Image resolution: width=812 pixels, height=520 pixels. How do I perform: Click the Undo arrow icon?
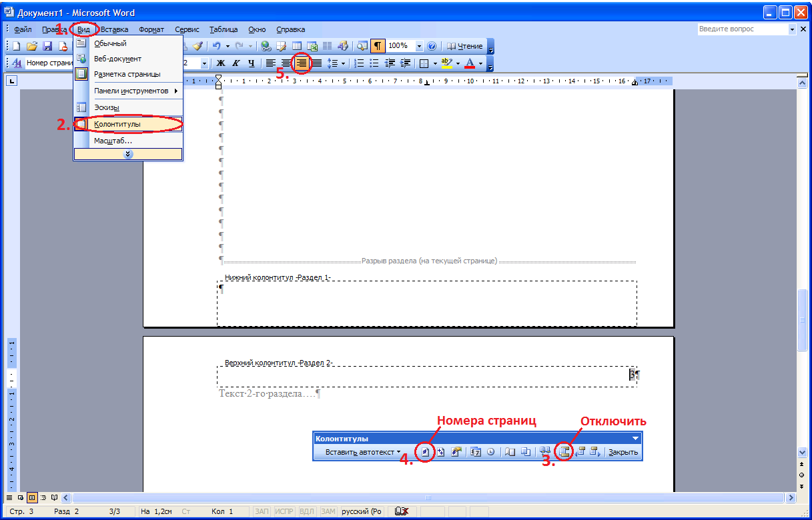[x=216, y=47]
